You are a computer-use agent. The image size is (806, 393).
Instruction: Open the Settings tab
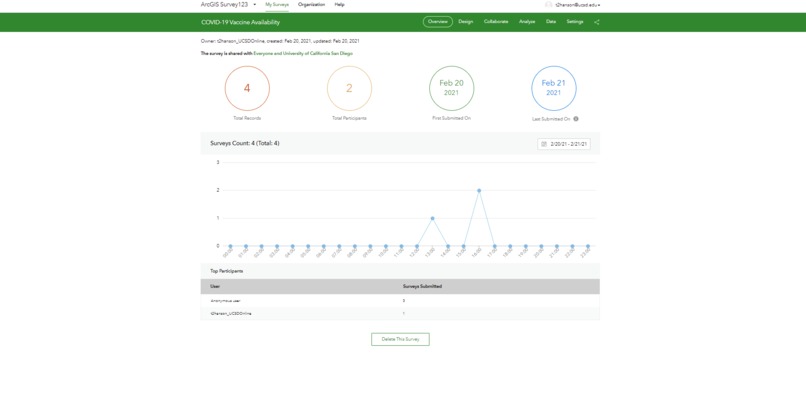pos(575,22)
